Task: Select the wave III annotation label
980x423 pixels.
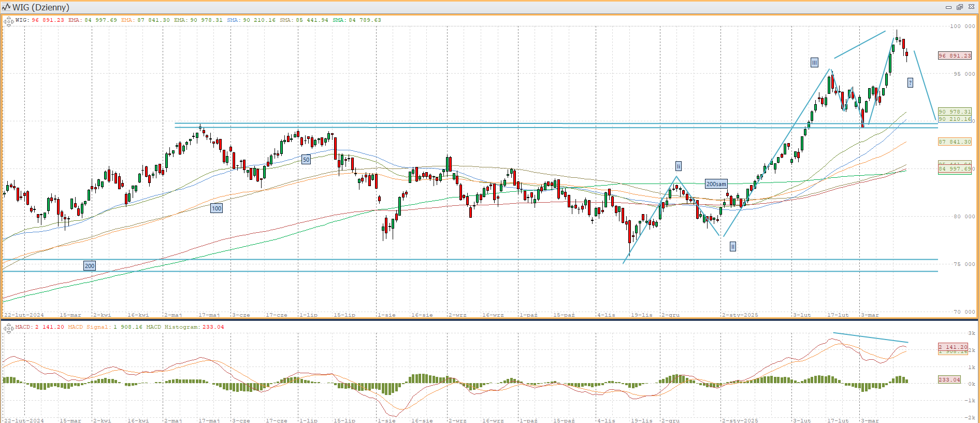Action: 814,63
